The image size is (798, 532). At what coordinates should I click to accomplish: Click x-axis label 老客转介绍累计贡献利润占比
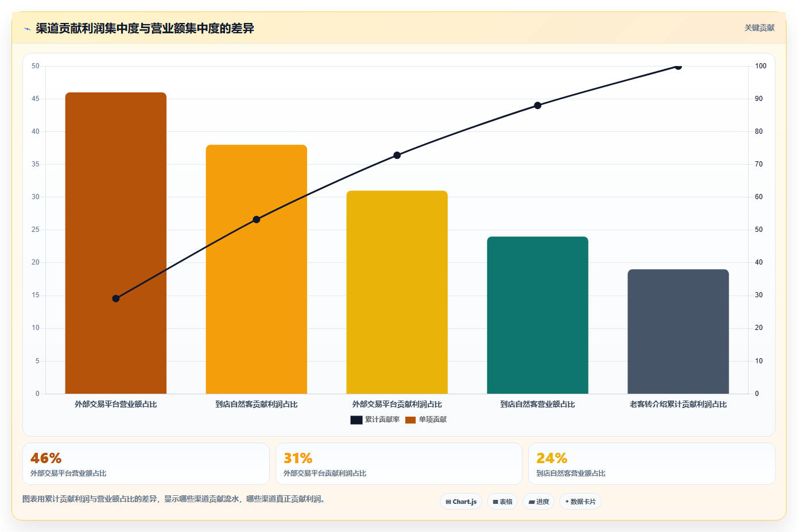click(678, 405)
